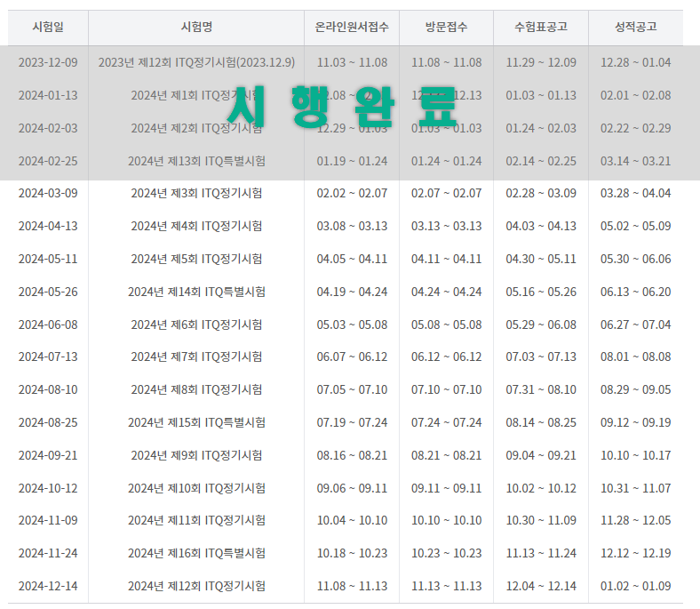Click exam date 2024-02-03
Image resolution: width=700 pixels, height=609 pixels.
(x=48, y=129)
